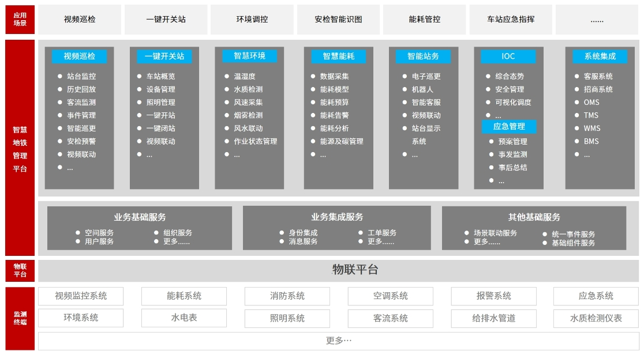Click the 可视化调度 item under IOC
644x355 pixels.
[513, 102]
